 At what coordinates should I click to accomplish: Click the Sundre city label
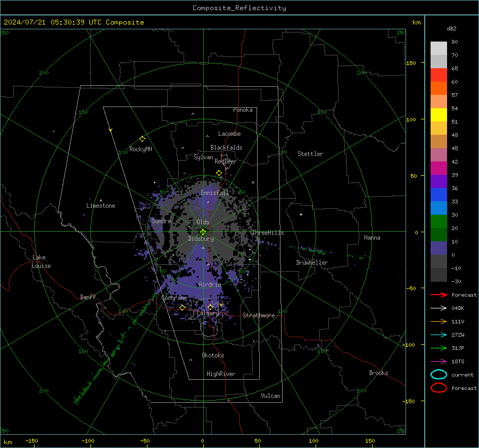coord(161,221)
